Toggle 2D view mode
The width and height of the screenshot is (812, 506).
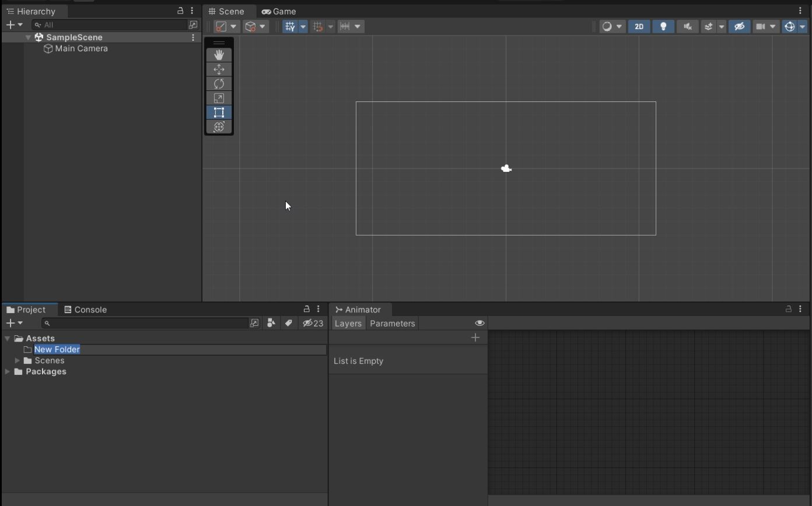[639, 26]
